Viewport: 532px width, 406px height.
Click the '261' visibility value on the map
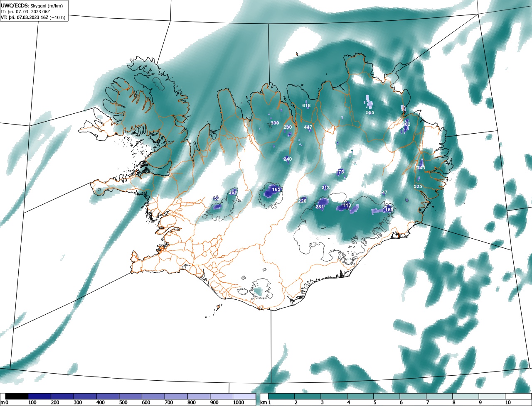232,192
